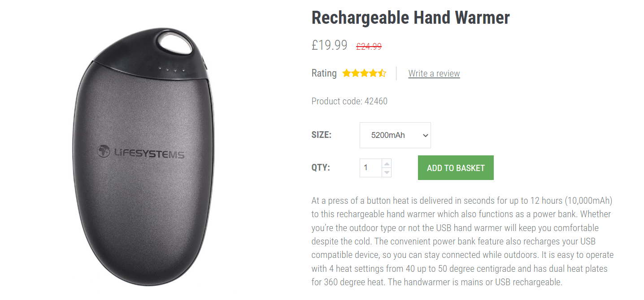
Task: Click the first yellow rating star
Action: (347, 73)
